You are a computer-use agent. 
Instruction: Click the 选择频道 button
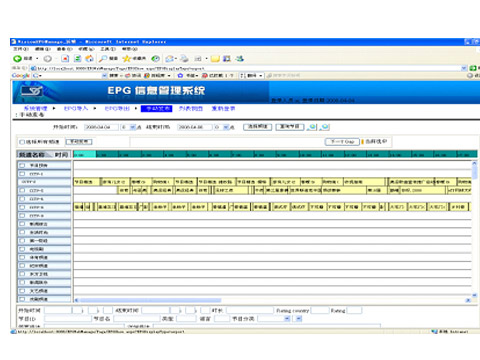tap(257, 127)
